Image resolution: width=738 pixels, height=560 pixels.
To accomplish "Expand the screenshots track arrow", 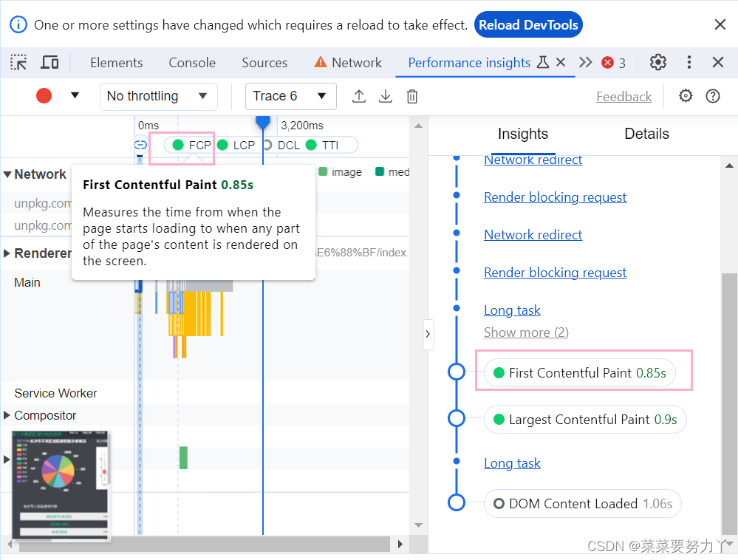I will coord(7,460).
